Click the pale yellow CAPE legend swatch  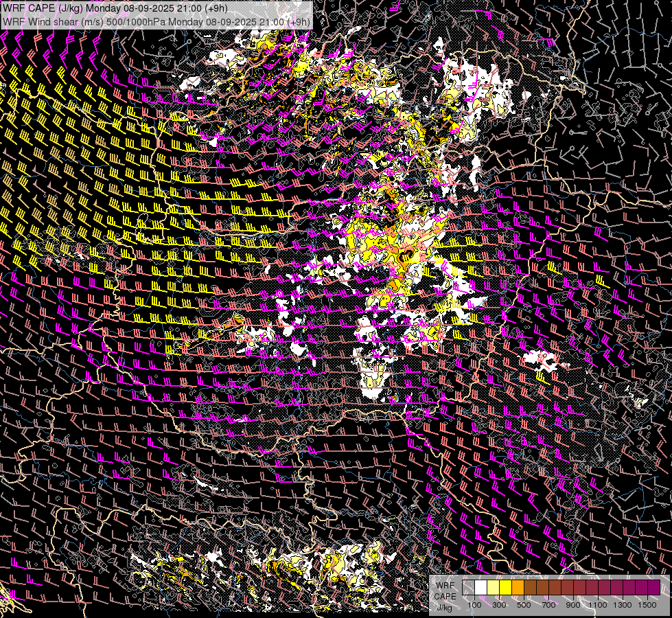click(494, 588)
